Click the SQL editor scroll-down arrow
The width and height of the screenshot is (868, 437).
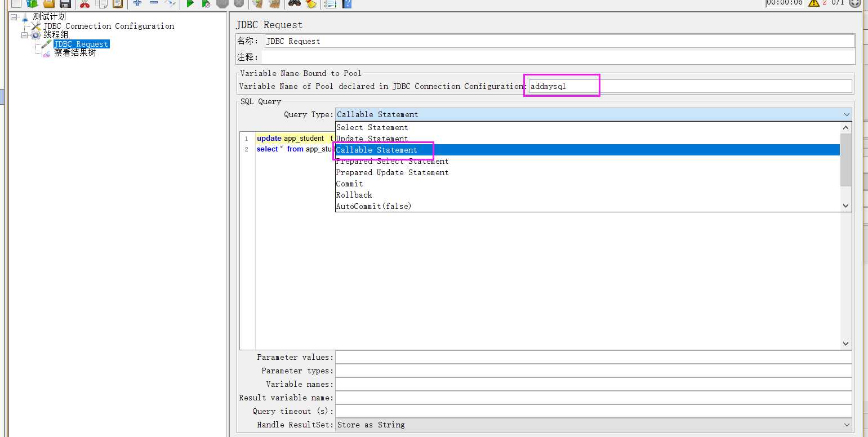point(845,344)
